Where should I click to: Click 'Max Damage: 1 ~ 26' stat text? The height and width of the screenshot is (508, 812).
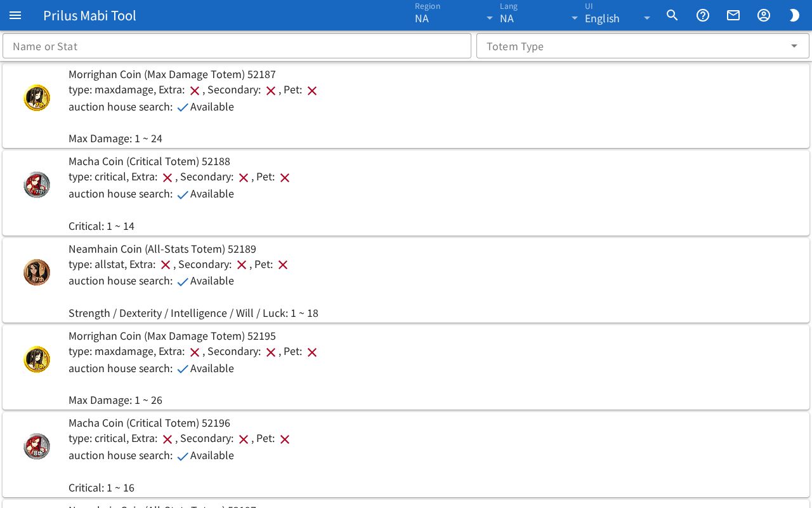coord(115,400)
